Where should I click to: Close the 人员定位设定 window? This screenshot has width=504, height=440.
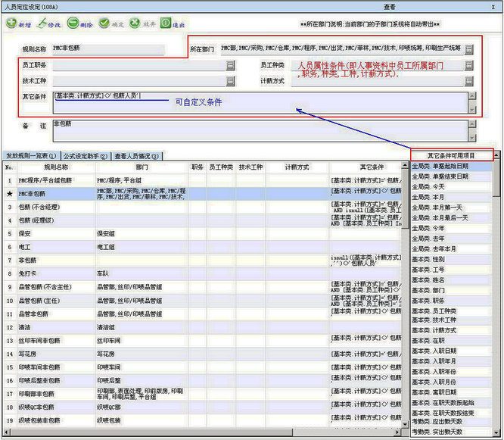493,7
